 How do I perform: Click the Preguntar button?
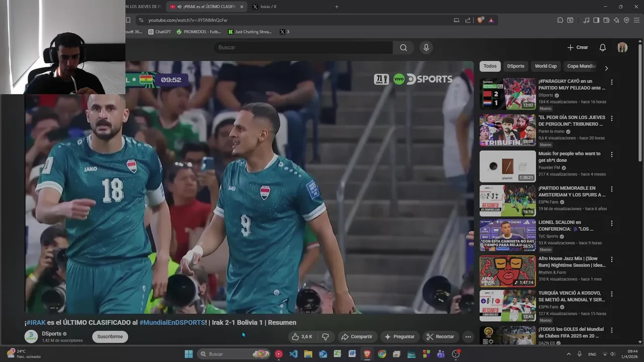click(x=399, y=336)
